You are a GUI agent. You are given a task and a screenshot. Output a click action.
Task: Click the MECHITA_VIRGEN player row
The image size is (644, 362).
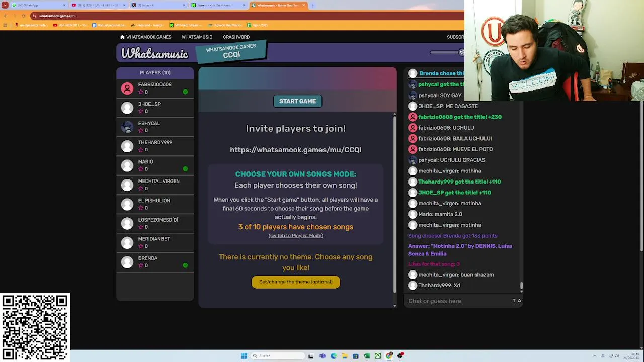(155, 185)
